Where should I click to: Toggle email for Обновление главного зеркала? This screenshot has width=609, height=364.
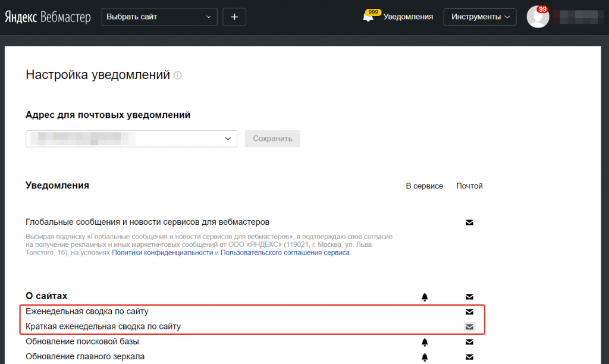(469, 357)
